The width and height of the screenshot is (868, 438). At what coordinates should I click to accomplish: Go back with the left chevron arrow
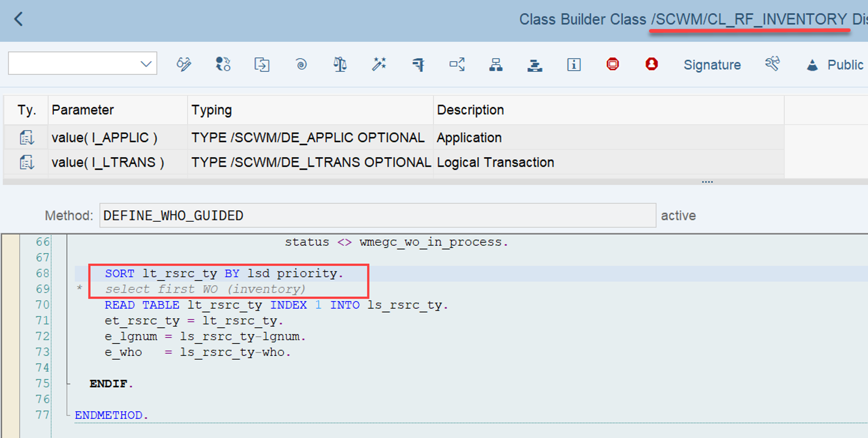(19, 19)
